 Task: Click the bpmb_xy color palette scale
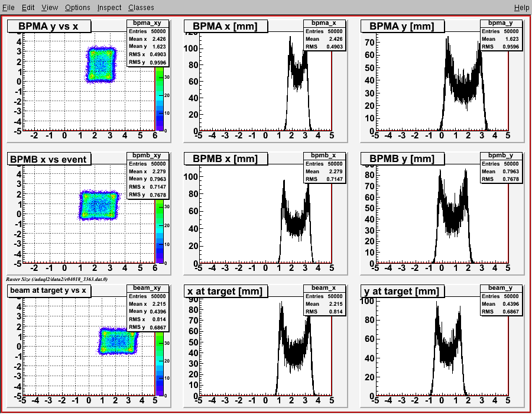tap(160, 231)
